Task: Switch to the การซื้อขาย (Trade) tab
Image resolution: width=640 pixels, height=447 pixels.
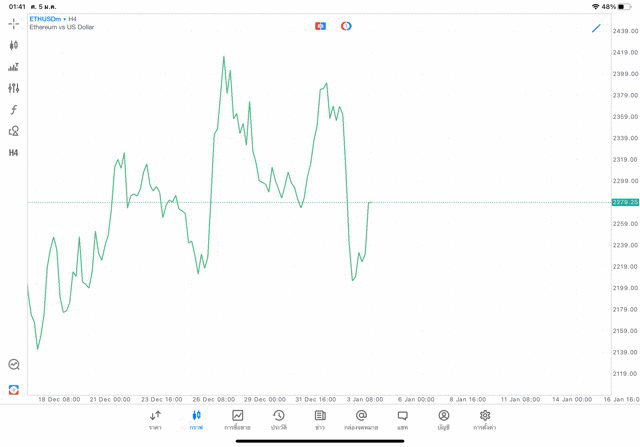Action: click(x=237, y=420)
